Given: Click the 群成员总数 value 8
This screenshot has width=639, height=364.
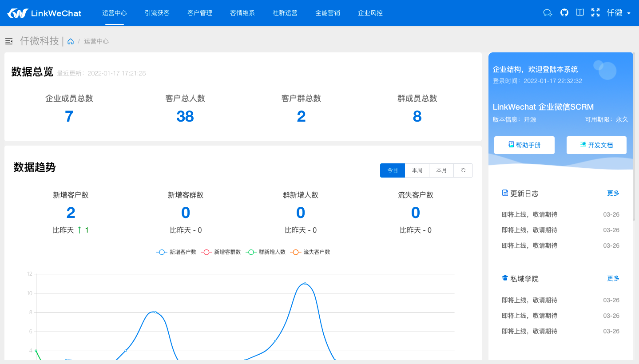Looking at the screenshot, I should tap(417, 116).
